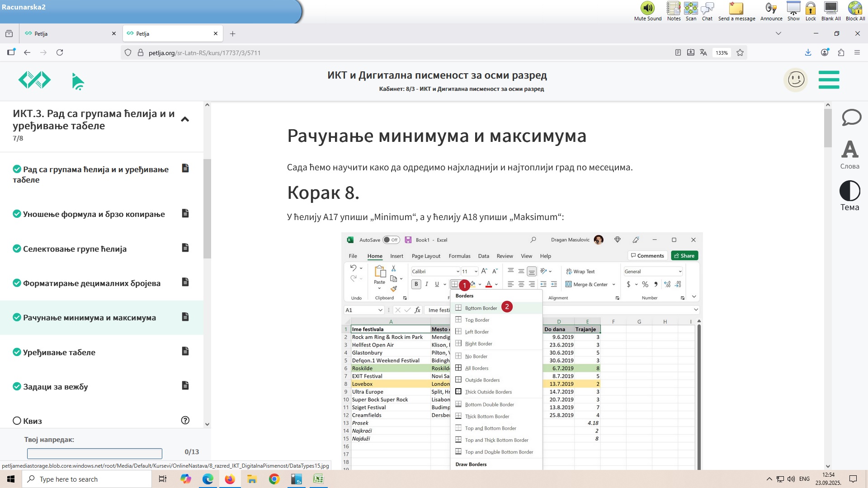Collapse the ИКТ.3 lesson section chevron
Image resolution: width=868 pixels, height=488 pixels.
[x=185, y=119]
